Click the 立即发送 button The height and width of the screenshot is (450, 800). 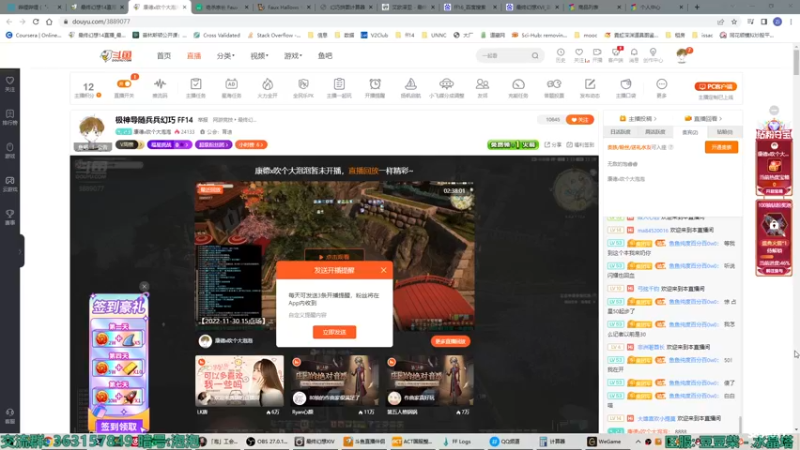[334, 332]
